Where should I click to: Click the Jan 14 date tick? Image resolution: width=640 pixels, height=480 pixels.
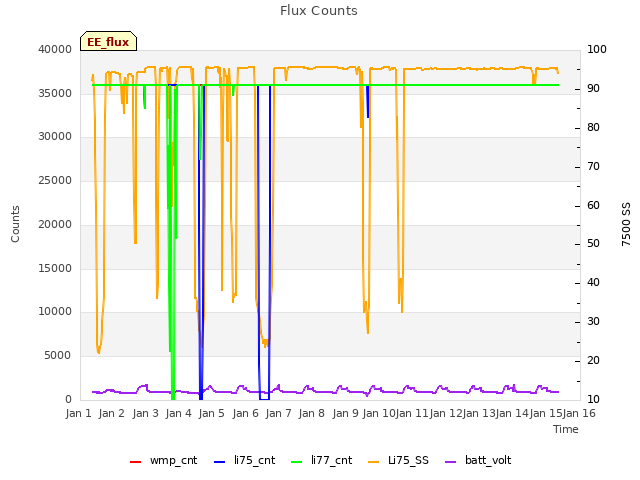click(x=512, y=413)
